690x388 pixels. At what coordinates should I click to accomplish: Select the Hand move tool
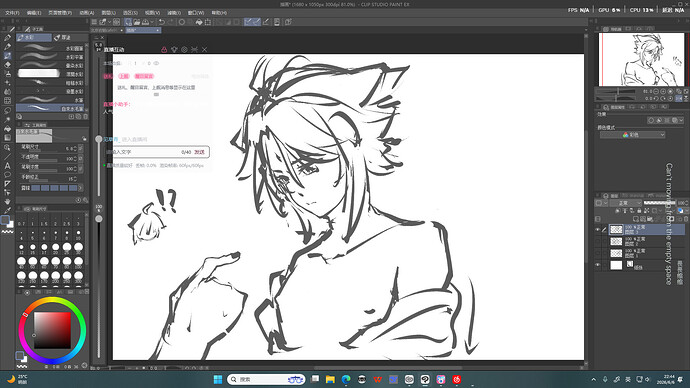tap(7, 201)
